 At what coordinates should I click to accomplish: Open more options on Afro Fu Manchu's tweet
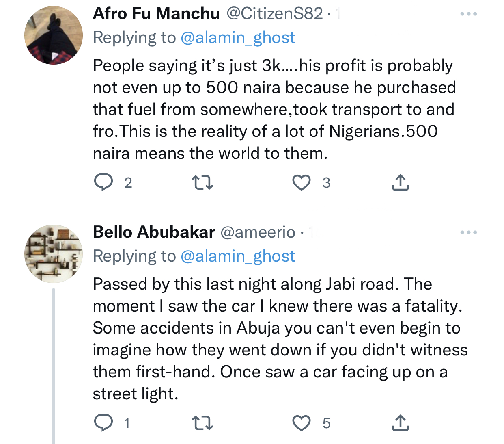click(469, 14)
